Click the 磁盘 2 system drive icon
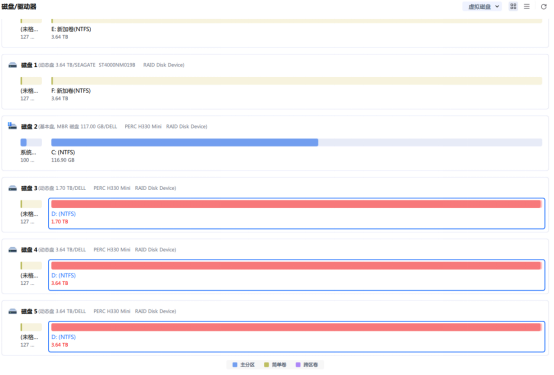The width and height of the screenshot is (554, 375). click(x=12, y=126)
